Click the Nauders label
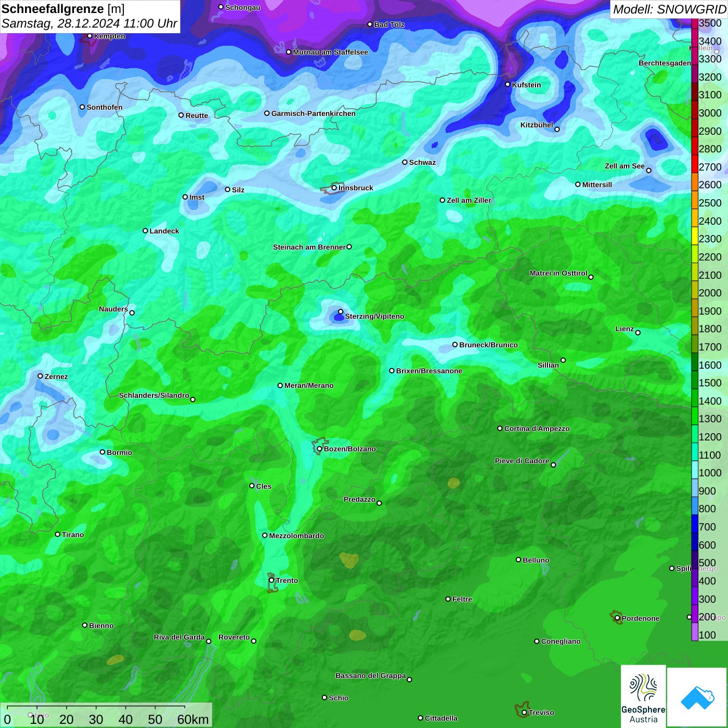 pos(113,309)
